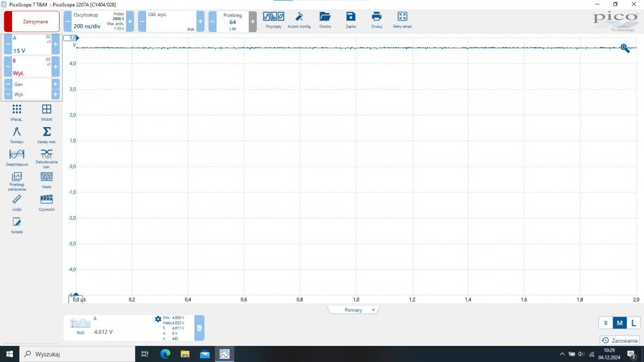Click plus on channel B

tap(55, 67)
